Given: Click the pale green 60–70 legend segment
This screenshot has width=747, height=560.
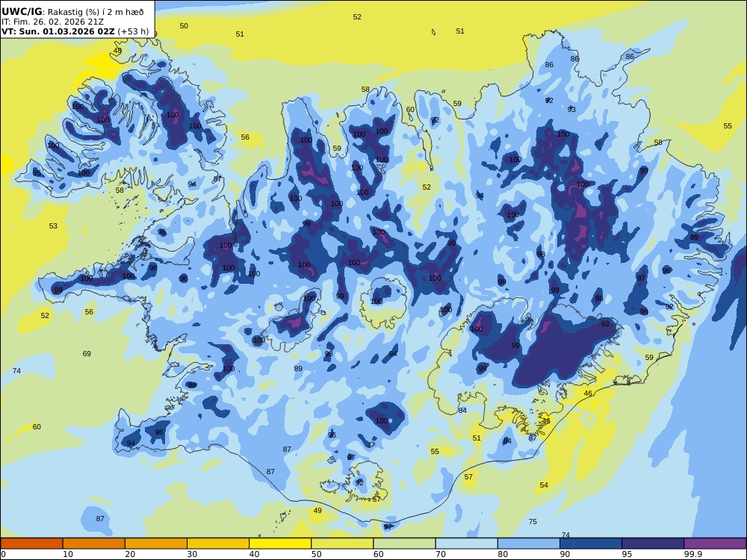Looking at the screenshot, I should pos(404,544).
